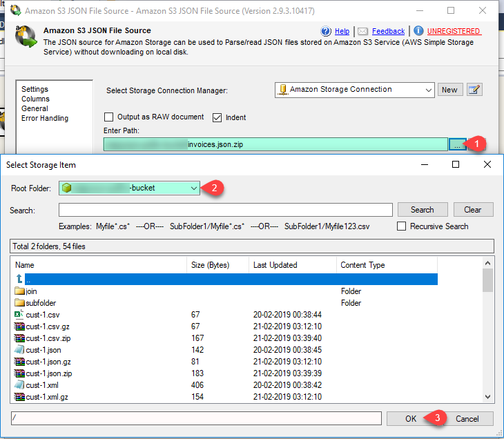Click the join folder name
Viewport: 504px width, 439px height.
[31, 291]
